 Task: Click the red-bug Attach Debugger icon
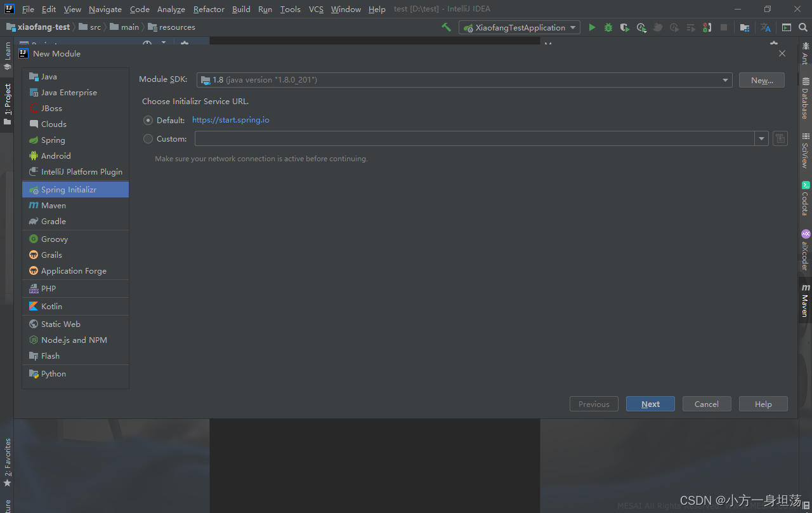[x=707, y=27]
